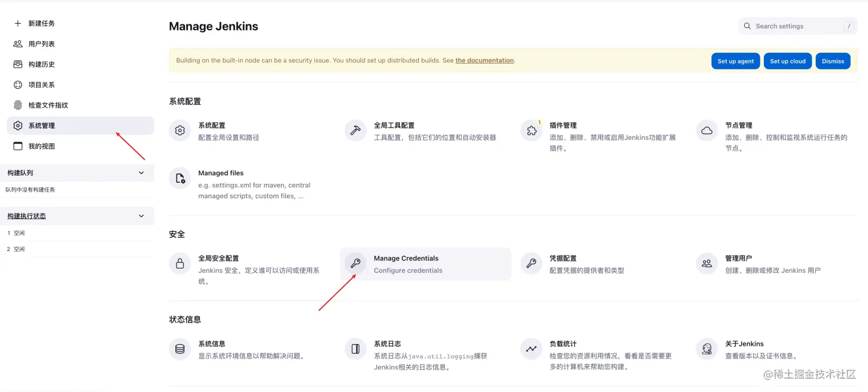Click the Manage Jenkins page heading
Viewport: 868px width, 392px height.
214,26
